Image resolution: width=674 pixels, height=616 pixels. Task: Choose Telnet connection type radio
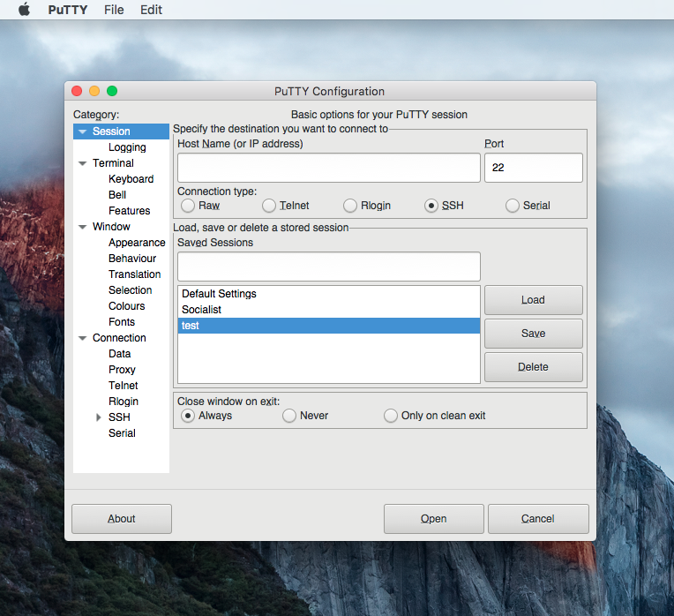[269, 206]
